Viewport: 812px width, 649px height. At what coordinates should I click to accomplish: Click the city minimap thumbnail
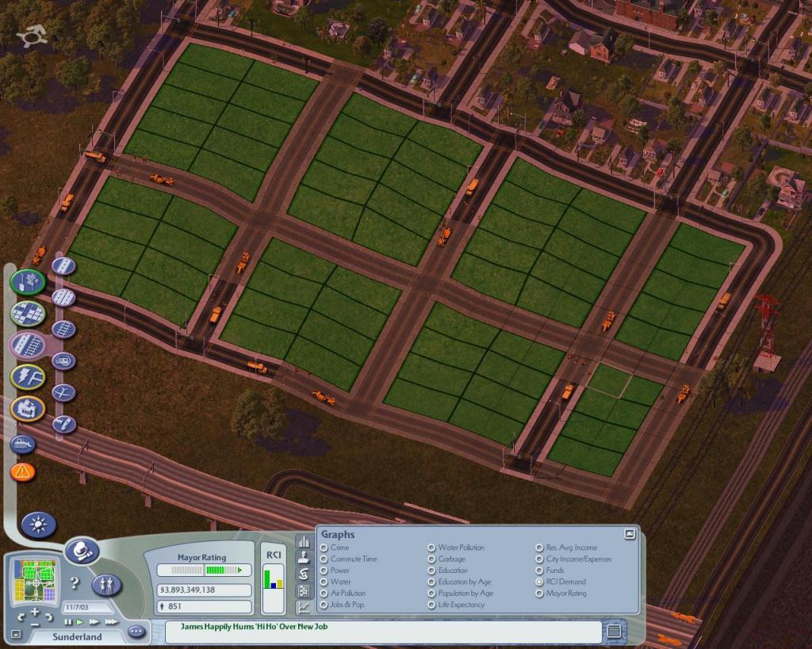[x=35, y=580]
